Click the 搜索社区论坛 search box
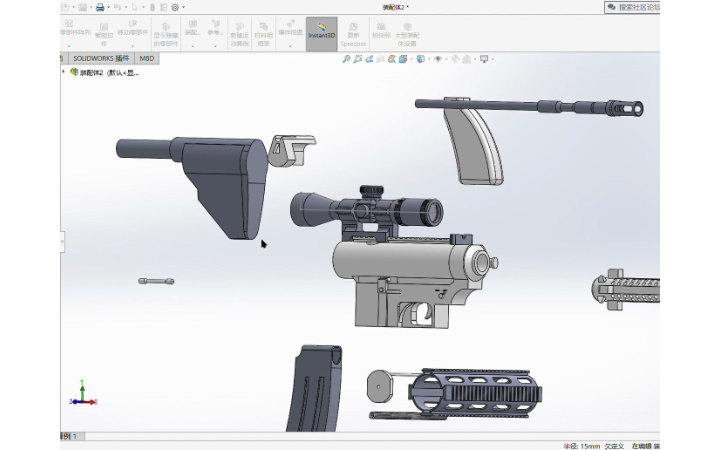 pos(633,7)
